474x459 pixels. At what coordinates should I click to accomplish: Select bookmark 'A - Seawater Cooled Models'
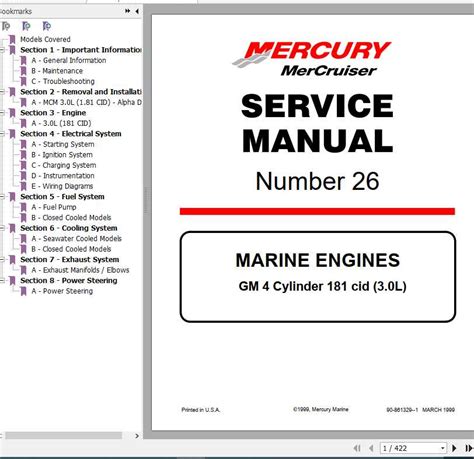(76, 239)
